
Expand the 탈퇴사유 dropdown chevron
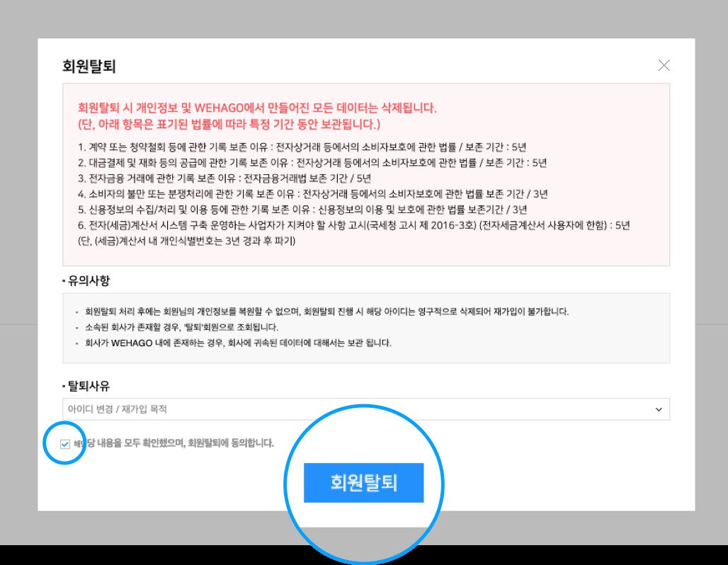point(659,409)
